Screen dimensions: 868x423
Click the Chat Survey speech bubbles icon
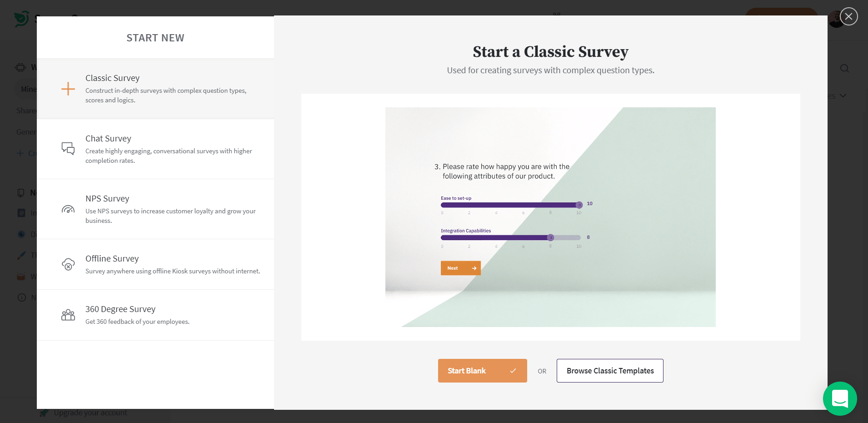[x=68, y=149]
